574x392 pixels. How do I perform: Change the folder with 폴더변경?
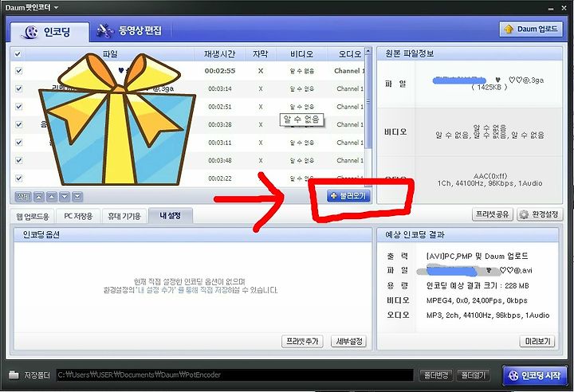click(x=436, y=375)
